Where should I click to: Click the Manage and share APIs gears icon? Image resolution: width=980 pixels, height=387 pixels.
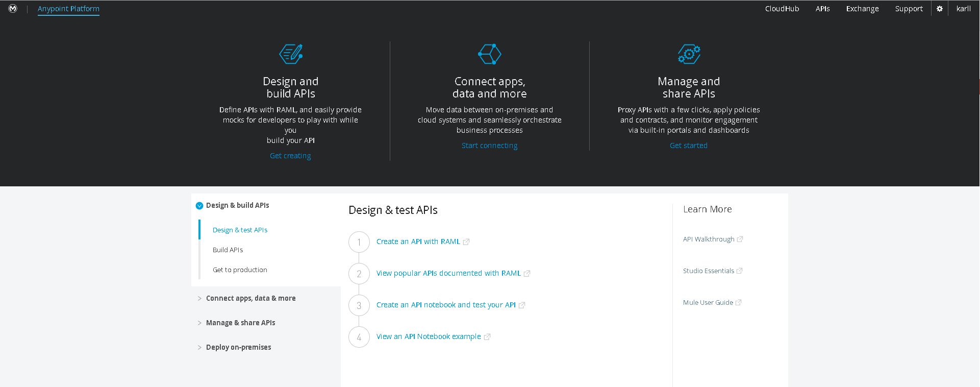tap(689, 54)
